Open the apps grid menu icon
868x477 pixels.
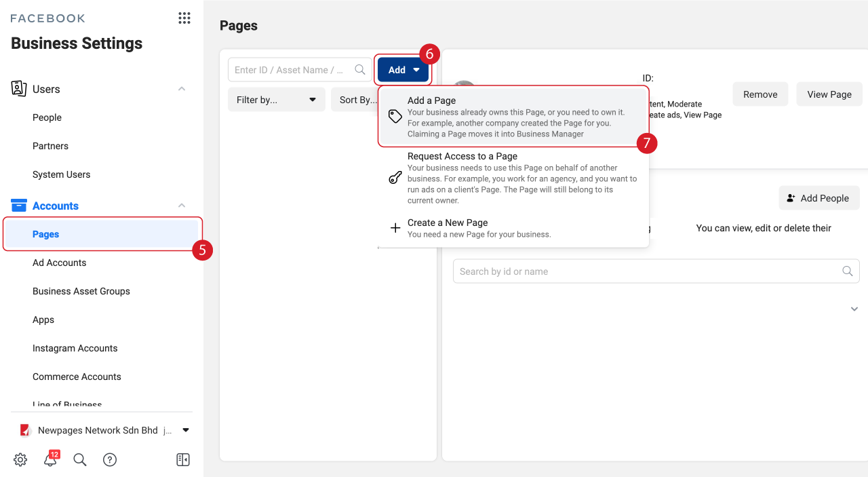pyautogui.click(x=184, y=18)
